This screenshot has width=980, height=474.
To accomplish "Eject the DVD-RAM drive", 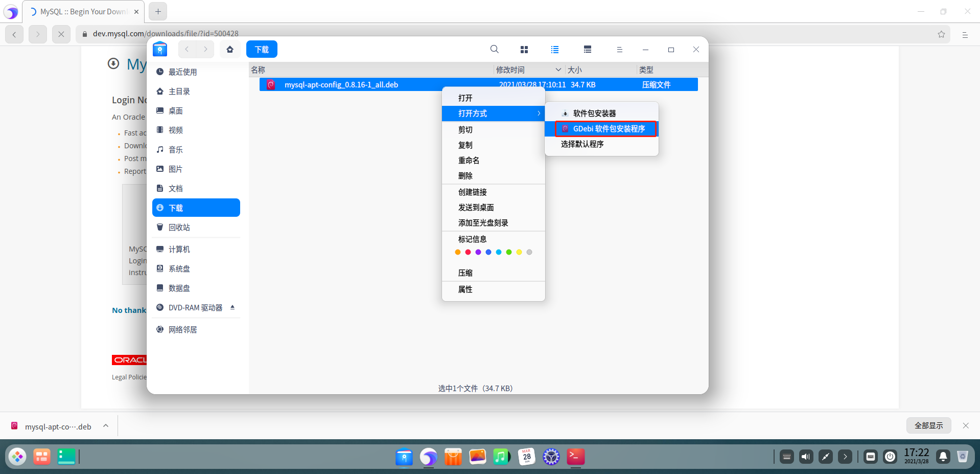I will (232, 307).
